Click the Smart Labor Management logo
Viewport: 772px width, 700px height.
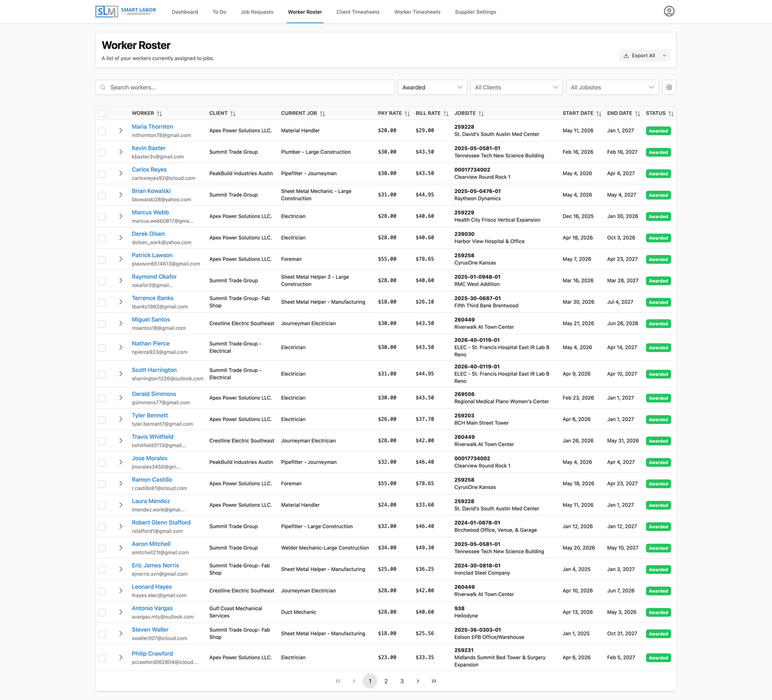tap(126, 11)
